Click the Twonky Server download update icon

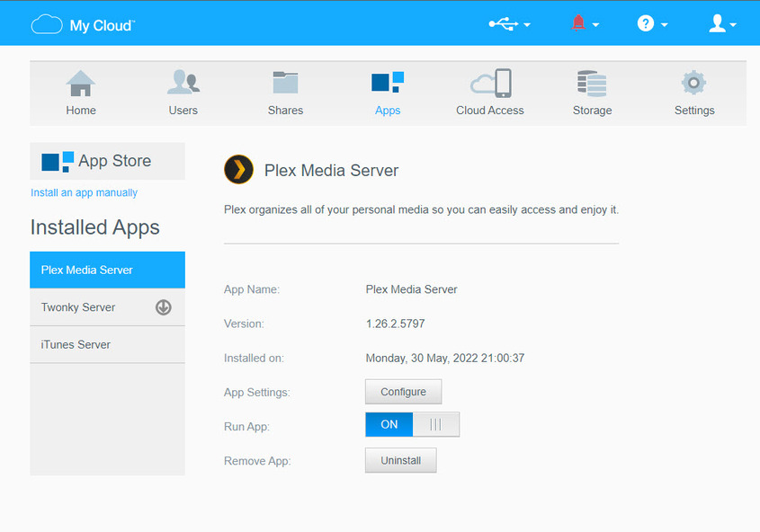coord(164,307)
